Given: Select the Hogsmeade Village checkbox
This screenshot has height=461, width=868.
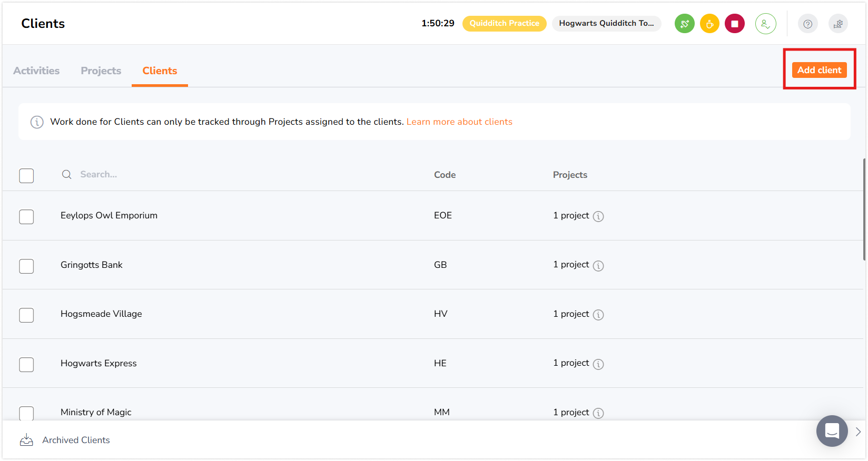Looking at the screenshot, I should [x=26, y=315].
